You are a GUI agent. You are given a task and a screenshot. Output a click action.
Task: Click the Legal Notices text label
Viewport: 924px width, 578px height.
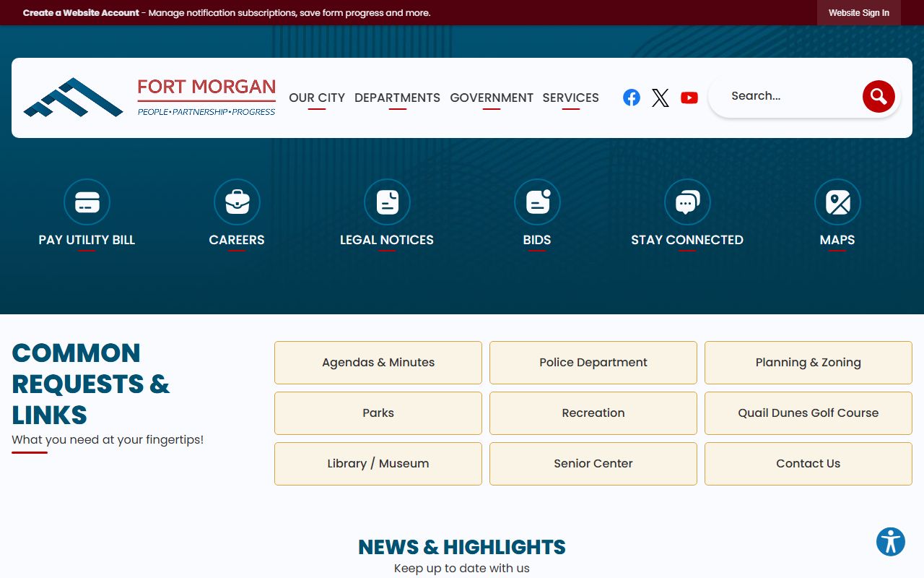pyautogui.click(x=387, y=240)
